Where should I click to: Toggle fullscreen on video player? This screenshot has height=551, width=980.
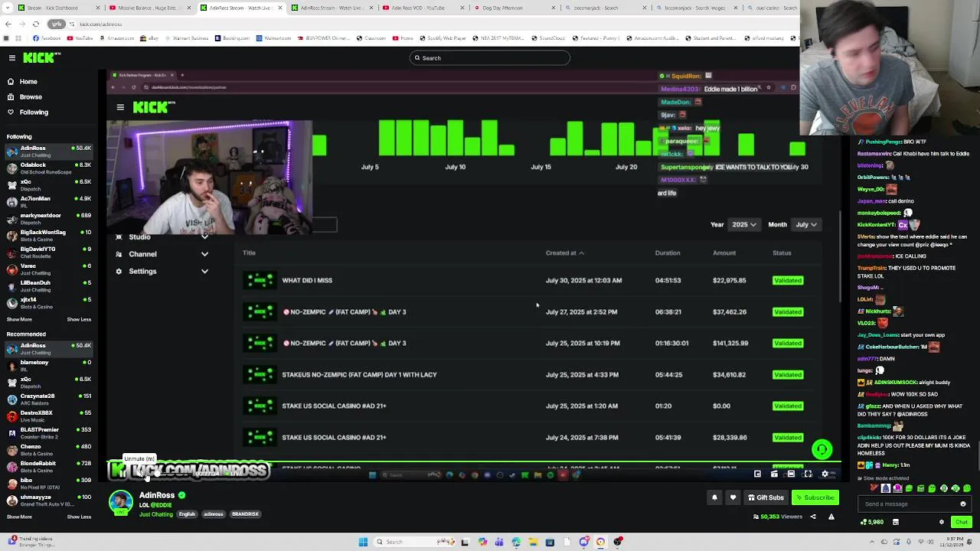(x=808, y=474)
